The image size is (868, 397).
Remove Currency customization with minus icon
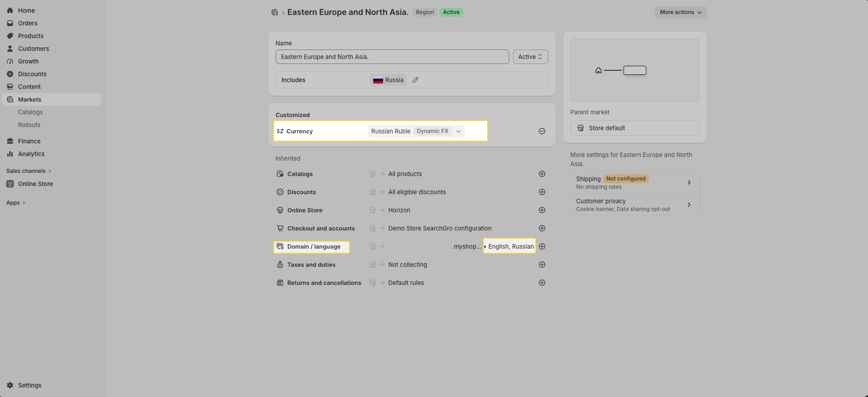(542, 131)
